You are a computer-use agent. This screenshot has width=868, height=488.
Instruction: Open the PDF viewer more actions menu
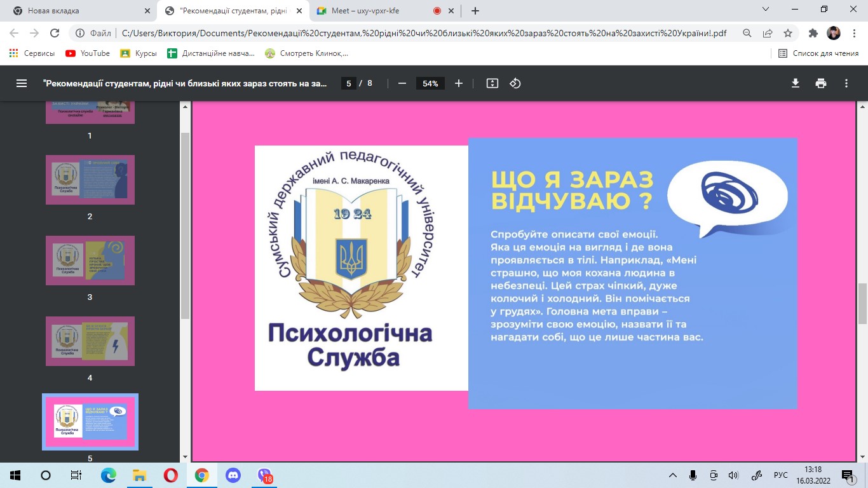pyautogui.click(x=846, y=83)
